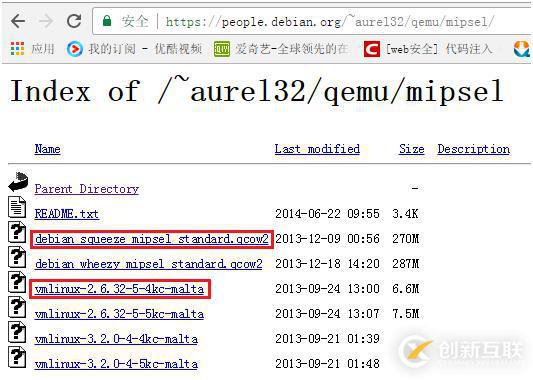Sort listing by the Size column
The width and height of the screenshot is (533, 380).
tap(412, 149)
